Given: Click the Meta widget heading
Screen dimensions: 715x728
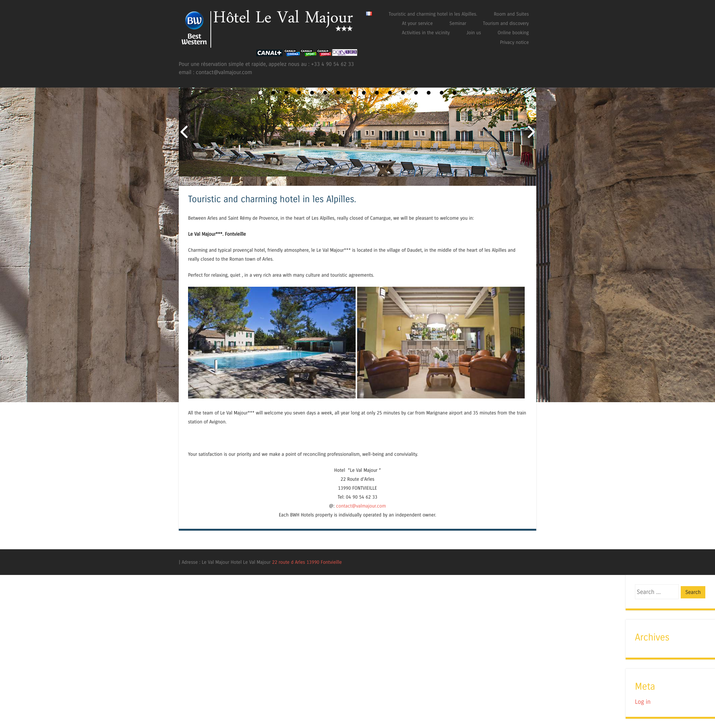Looking at the screenshot, I should tap(644, 686).
